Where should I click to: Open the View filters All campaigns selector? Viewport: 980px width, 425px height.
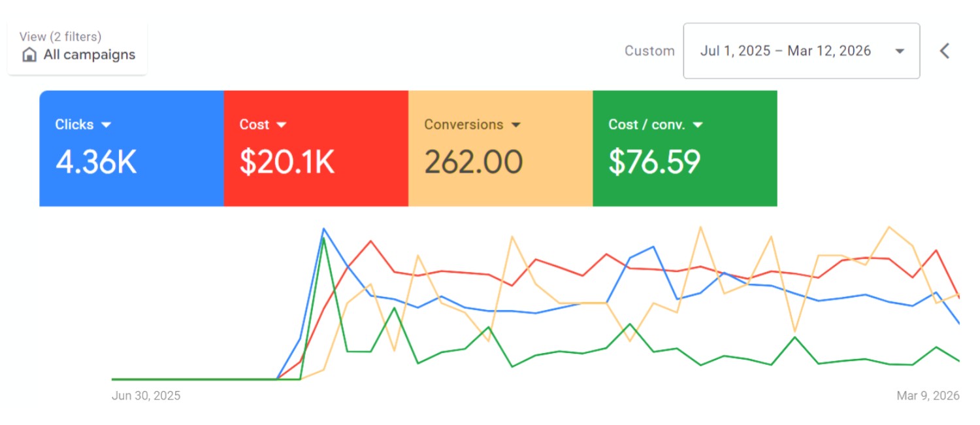click(78, 47)
